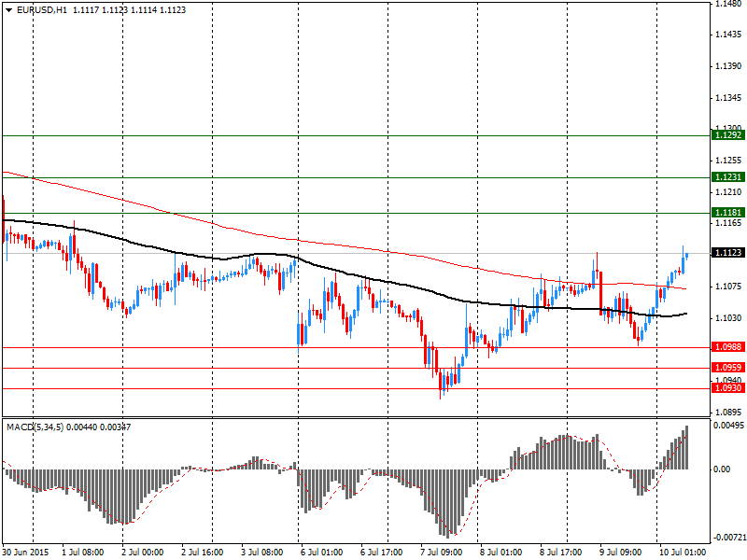Screen dimensions: 747x560
Task: Open the chart menu triangle beside EURUSD,H1
Action: pos(8,10)
